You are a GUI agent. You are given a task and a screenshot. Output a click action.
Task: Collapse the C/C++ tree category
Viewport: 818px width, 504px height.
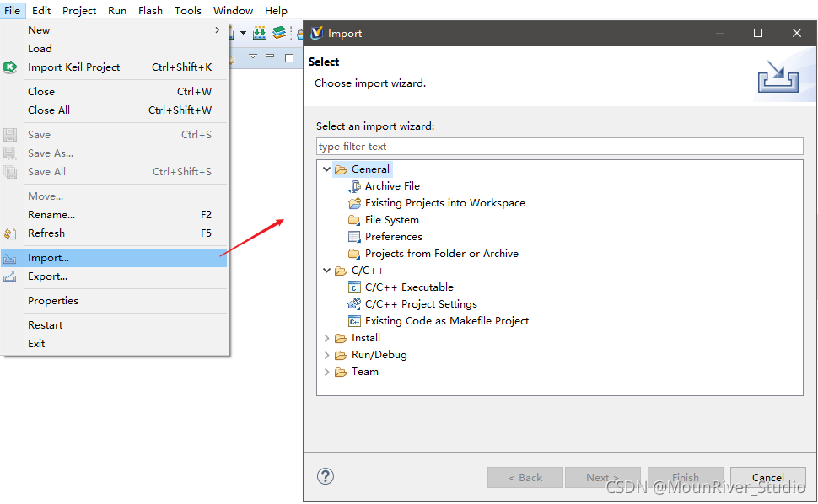click(326, 271)
